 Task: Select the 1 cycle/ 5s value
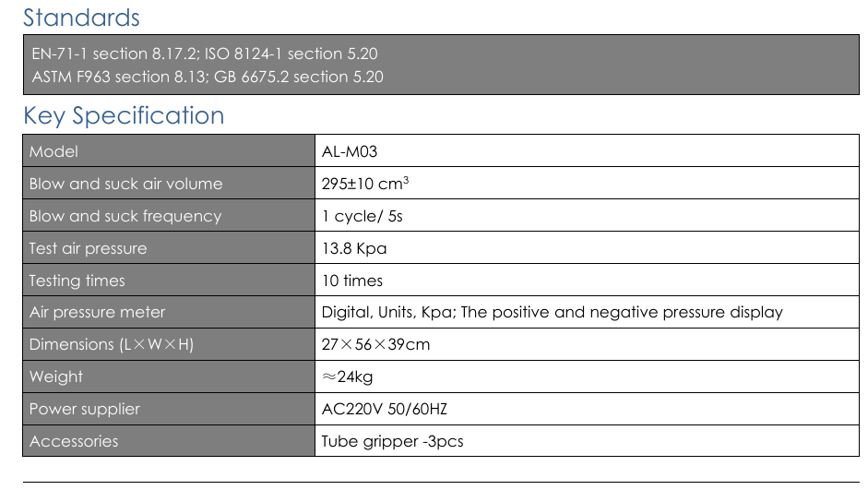point(363,216)
